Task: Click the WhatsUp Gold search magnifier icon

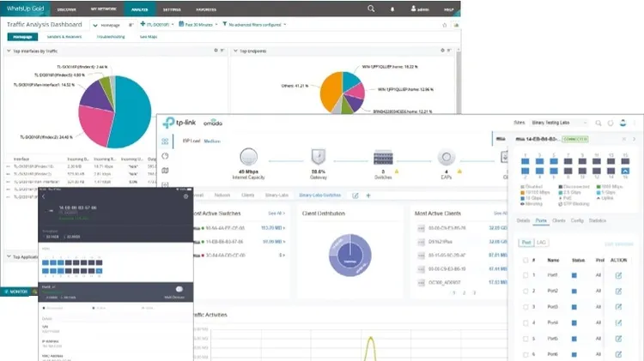Action: tap(371, 9)
